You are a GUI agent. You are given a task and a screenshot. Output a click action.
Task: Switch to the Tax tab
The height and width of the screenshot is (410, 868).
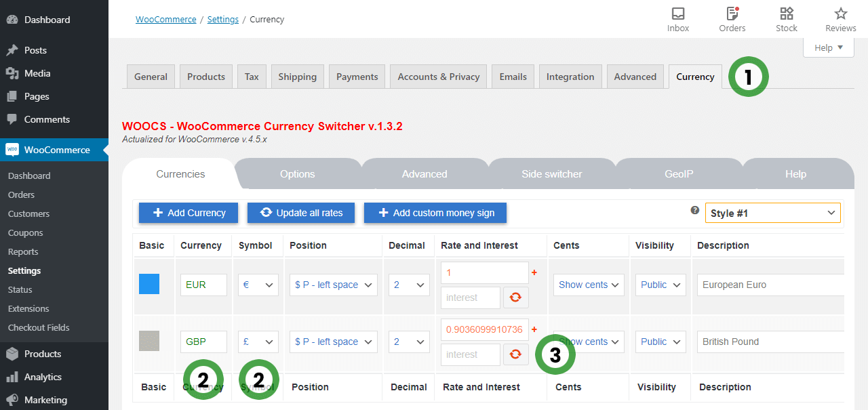[x=252, y=77]
